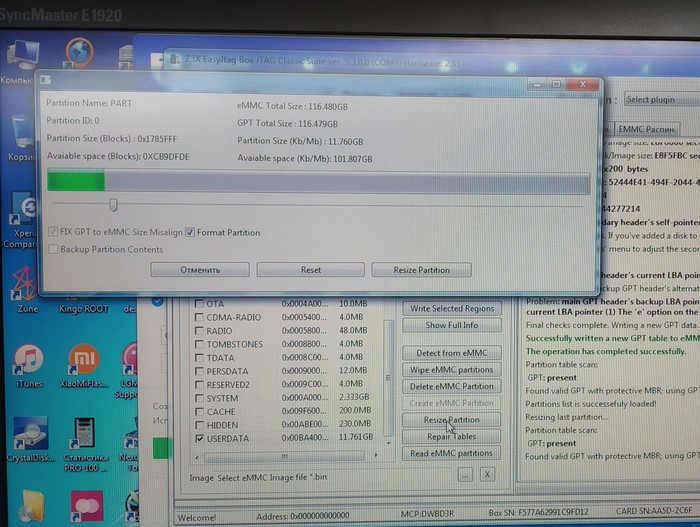Click the Отменить cancel button
700x527 pixels.
[200, 270]
